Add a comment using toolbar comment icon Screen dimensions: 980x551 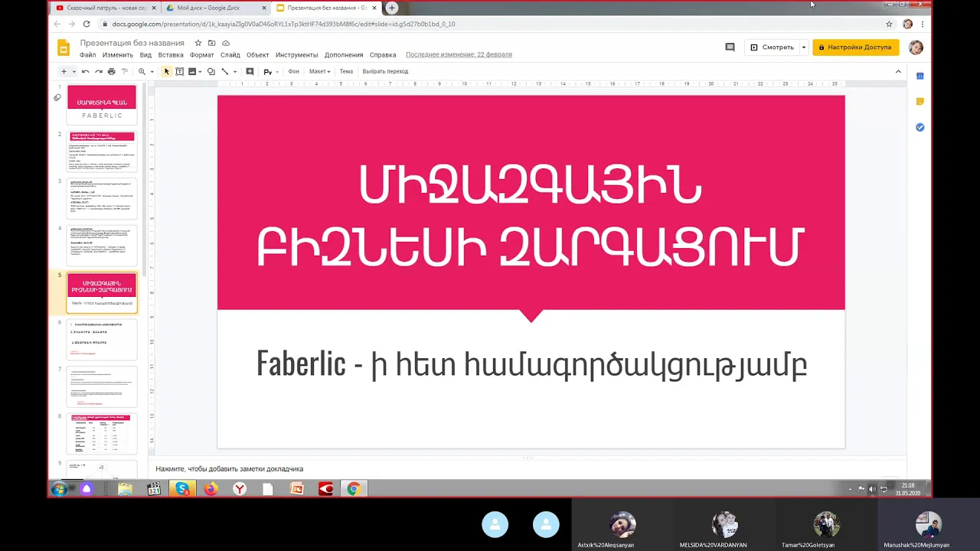click(250, 71)
